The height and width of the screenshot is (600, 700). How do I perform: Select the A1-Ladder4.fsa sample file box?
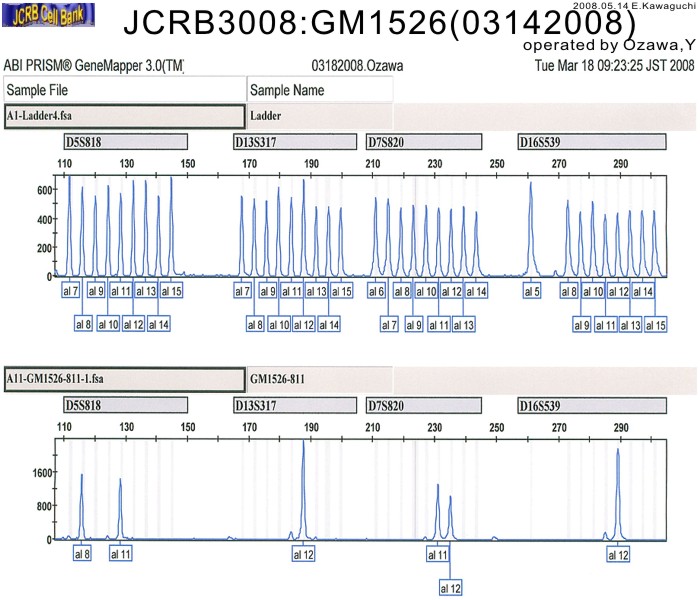tap(123, 115)
